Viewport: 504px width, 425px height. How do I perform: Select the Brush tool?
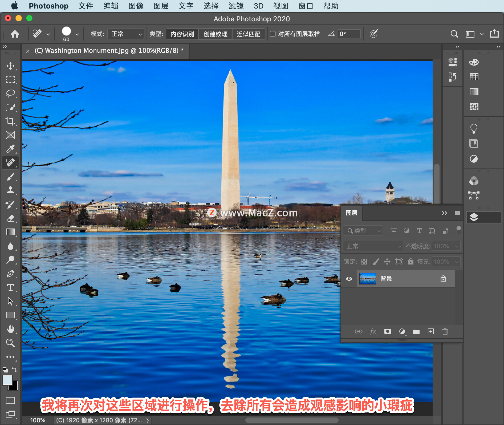pyautogui.click(x=10, y=177)
